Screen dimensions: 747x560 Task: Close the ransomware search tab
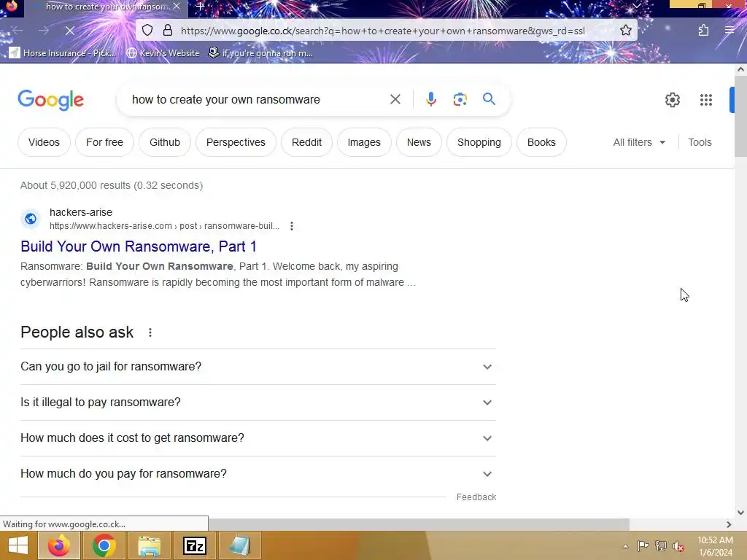pyautogui.click(x=177, y=6)
